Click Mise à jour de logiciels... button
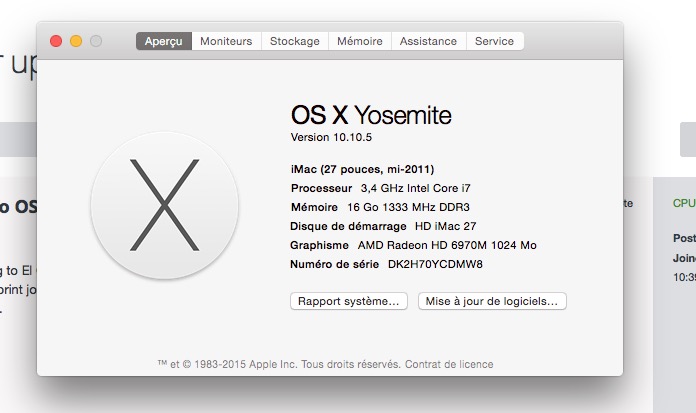Screen dimensions: 696x413 click(x=492, y=301)
